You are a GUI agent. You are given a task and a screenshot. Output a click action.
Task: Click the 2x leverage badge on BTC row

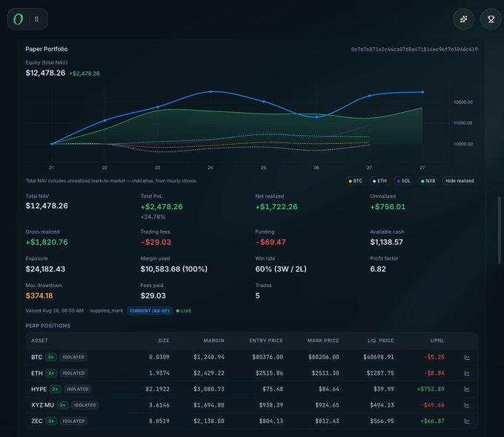(51, 357)
